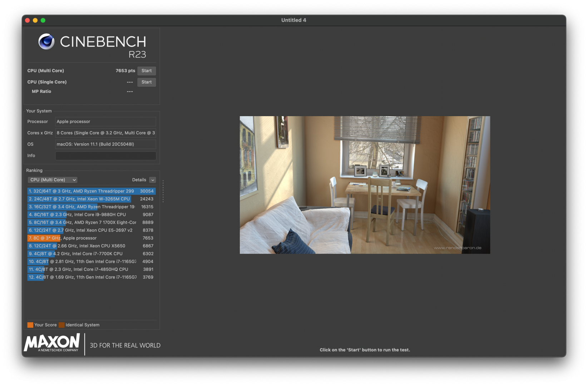Click the Cinebench sphere logo icon
Screen dimensions: 588x386
coord(46,41)
